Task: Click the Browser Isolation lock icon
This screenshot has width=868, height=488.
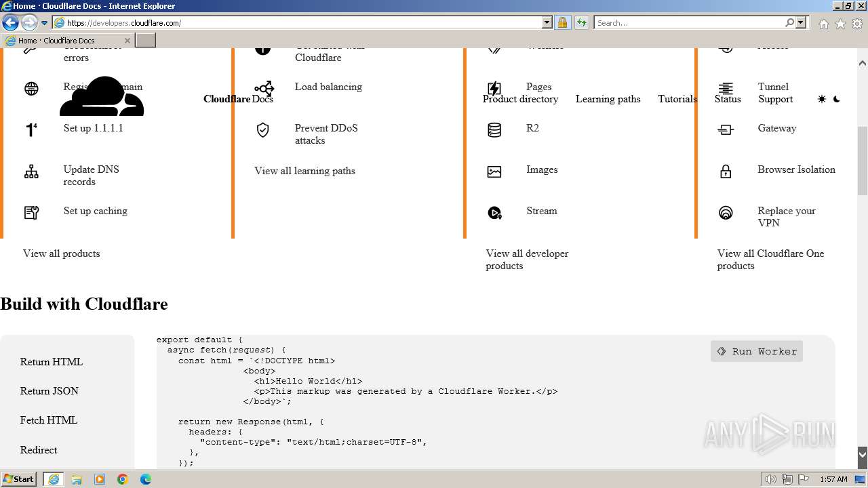Action: click(x=726, y=172)
